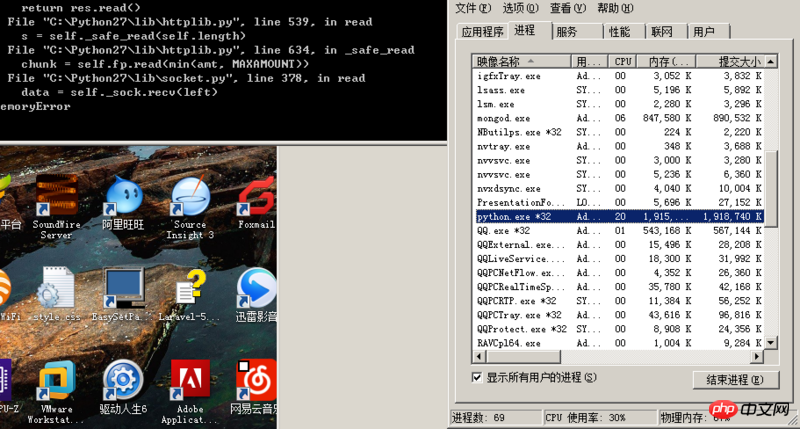This screenshot has width=800, height=429.
Task: Select the QQPCTray.exe *32 process row
Action: coord(619,315)
